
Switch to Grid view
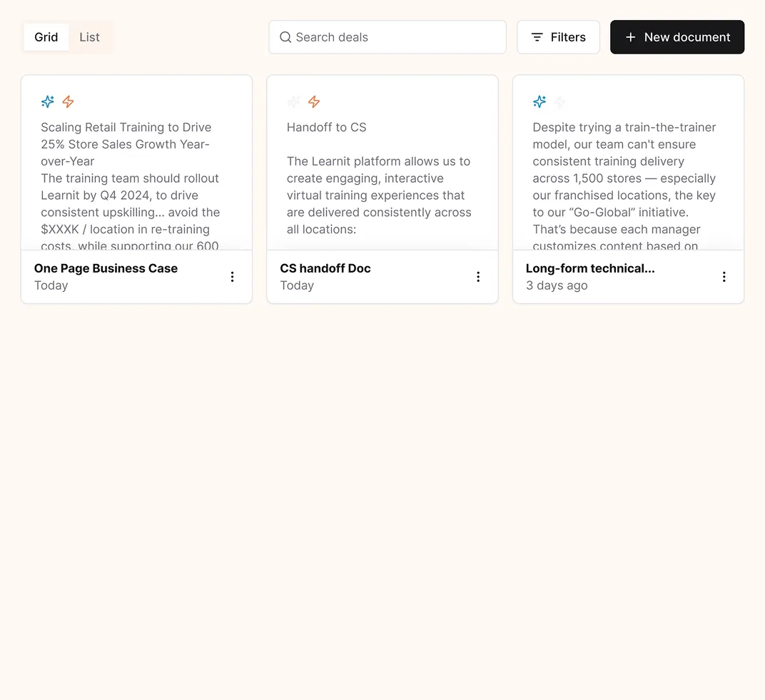point(46,37)
